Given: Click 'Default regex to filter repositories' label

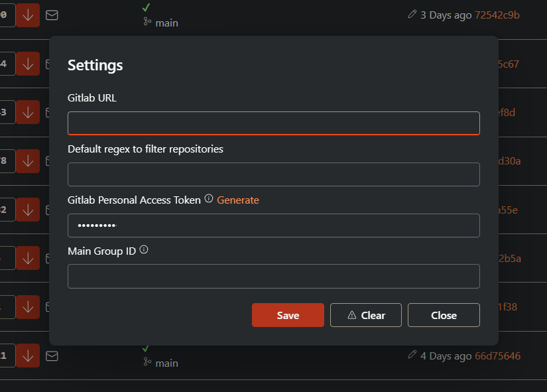Looking at the screenshot, I should (145, 149).
